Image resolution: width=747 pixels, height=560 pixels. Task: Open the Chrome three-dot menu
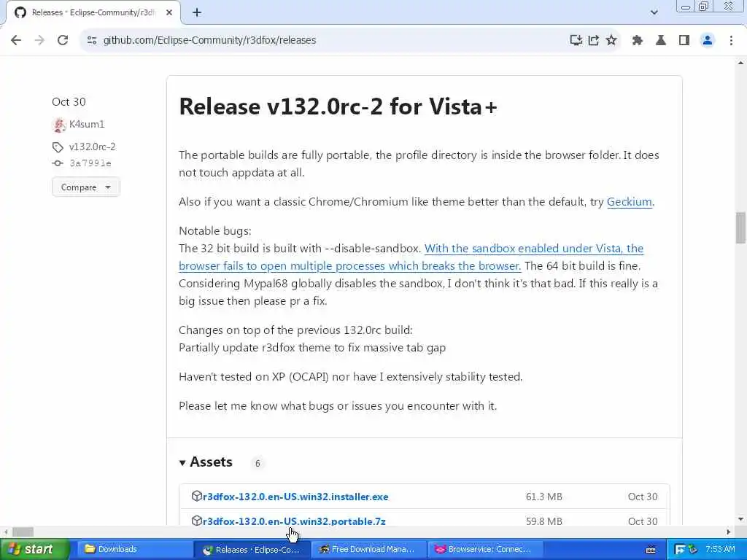[x=731, y=40]
